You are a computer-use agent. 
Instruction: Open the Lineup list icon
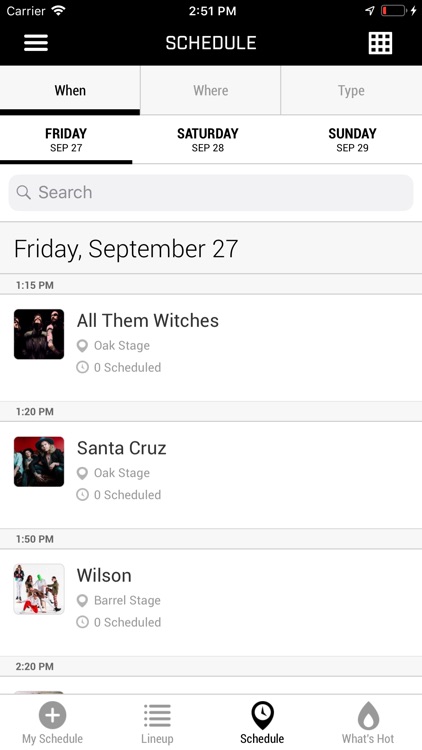tap(157, 716)
